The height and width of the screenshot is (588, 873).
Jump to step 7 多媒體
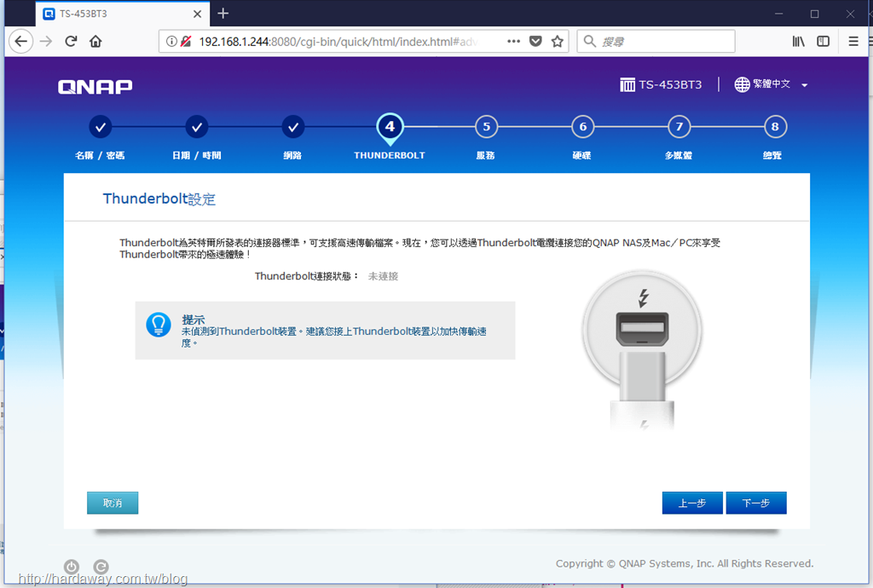click(x=679, y=127)
